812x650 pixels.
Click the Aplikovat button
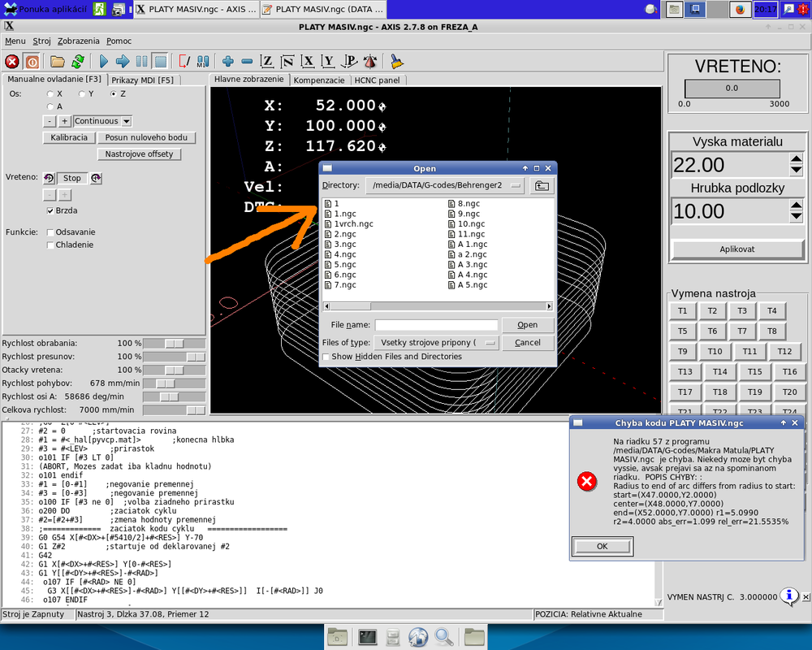pos(737,249)
